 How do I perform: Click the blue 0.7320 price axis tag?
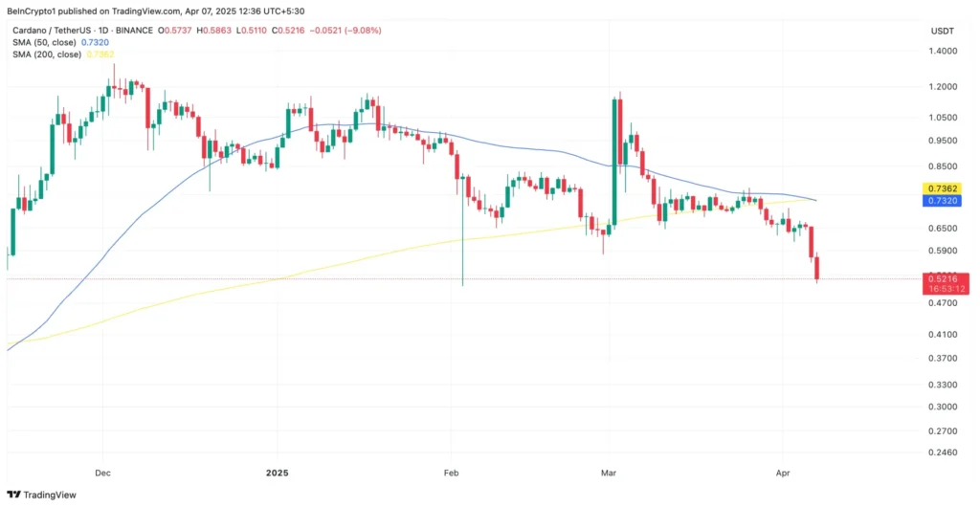[943, 201]
